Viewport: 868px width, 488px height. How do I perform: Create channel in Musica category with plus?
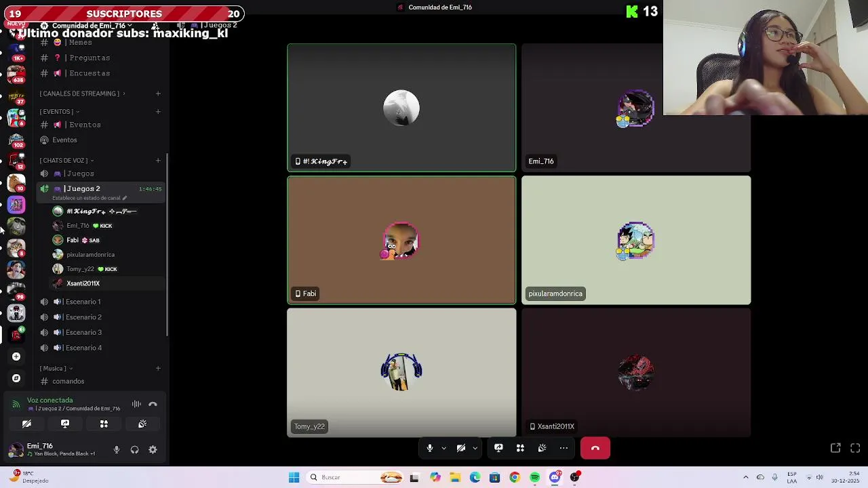pos(158,368)
